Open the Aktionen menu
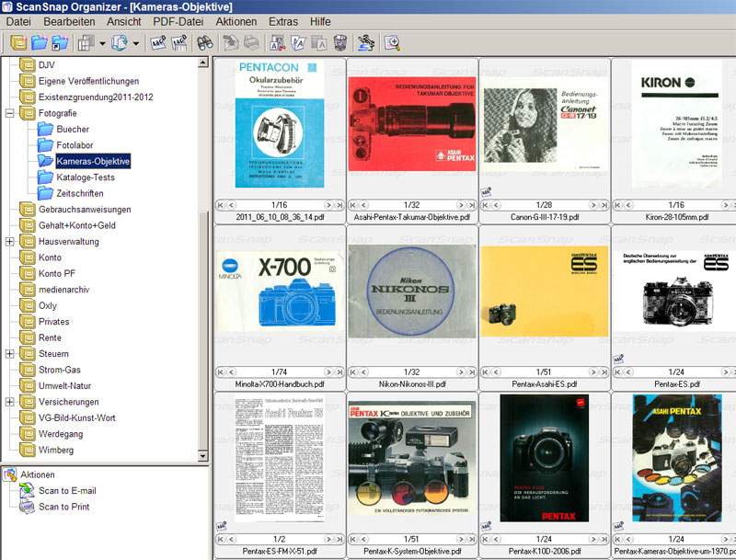Viewport: 736px width, 560px height. pyautogui.click(x=236, y=21)
